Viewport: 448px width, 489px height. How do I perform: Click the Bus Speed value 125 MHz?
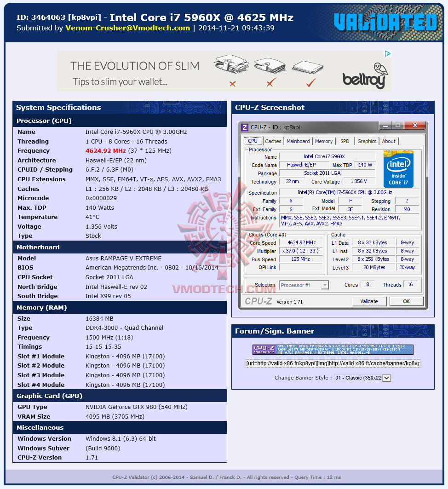(x=301, y=259)
